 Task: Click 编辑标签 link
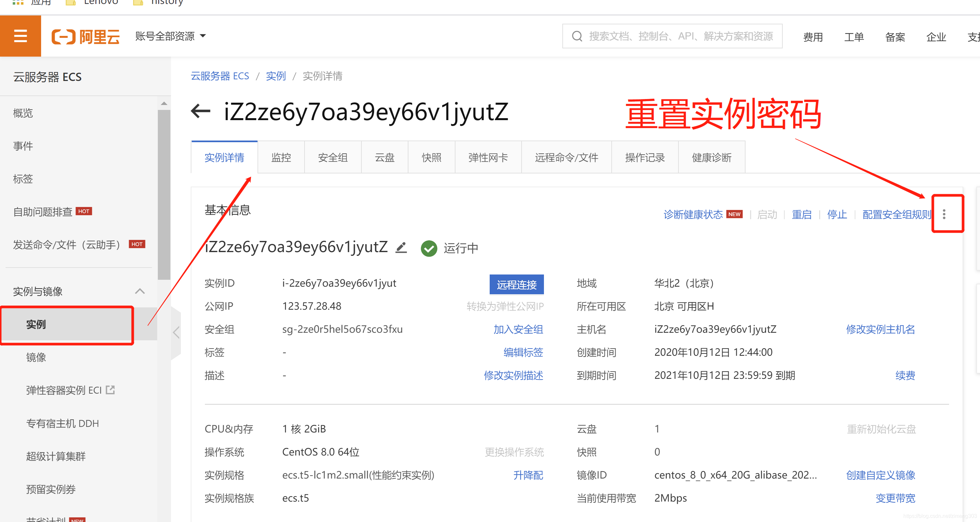pos(523,352)
